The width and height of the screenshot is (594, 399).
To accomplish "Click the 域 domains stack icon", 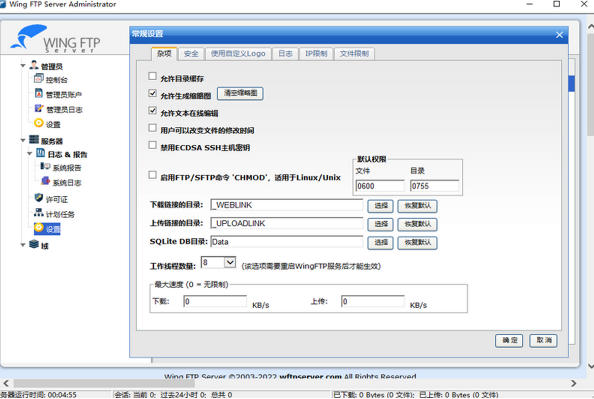I will (34, 244).
